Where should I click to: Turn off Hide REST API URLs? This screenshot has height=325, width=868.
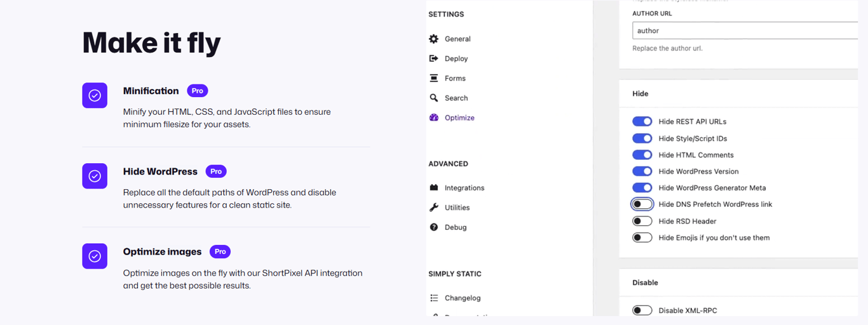[x=642, y=121]
